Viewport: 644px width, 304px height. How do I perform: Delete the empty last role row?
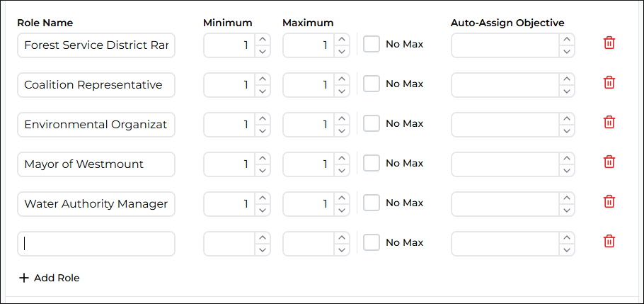[x=609, y=242]
